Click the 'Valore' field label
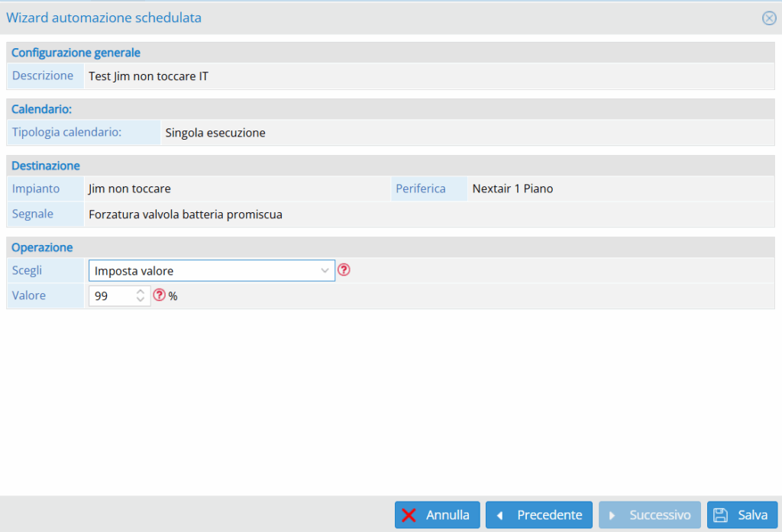The image size is (782, 532). click(28, 295)
